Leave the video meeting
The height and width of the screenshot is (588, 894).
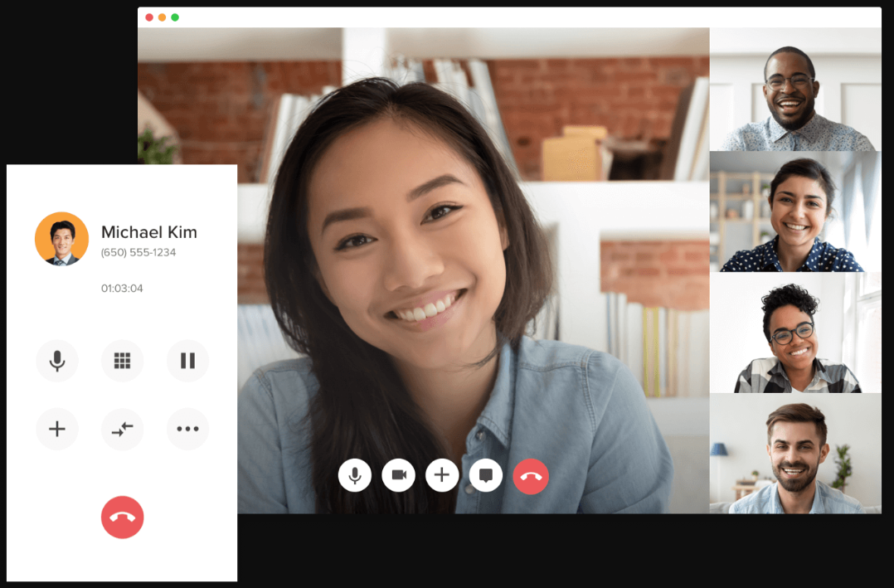coord(531,475)
